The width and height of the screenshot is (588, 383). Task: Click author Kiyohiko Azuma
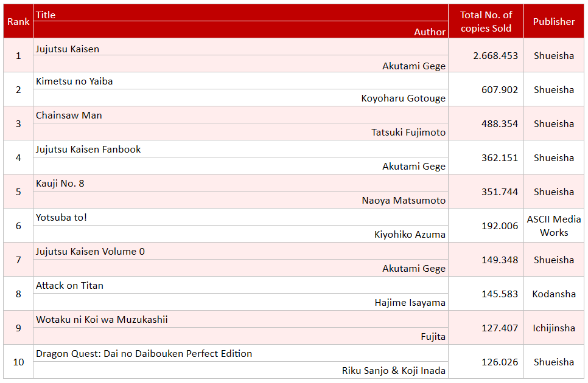point(410,235)
